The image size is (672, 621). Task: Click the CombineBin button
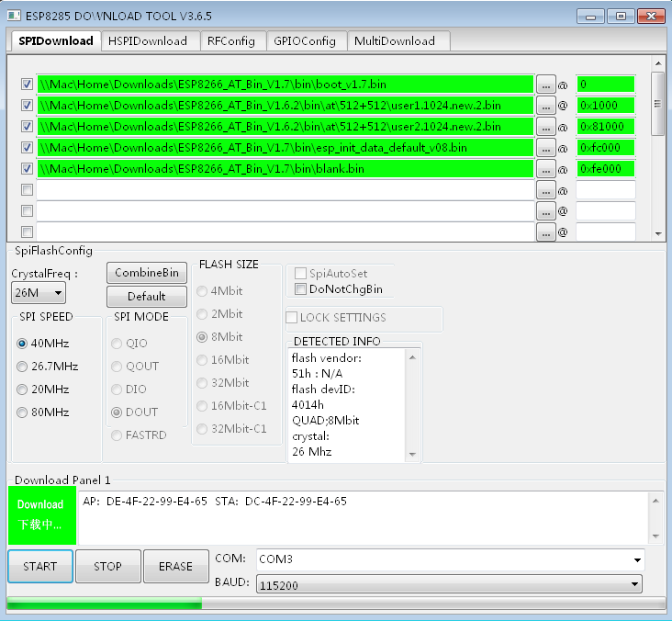coord(147,273)
